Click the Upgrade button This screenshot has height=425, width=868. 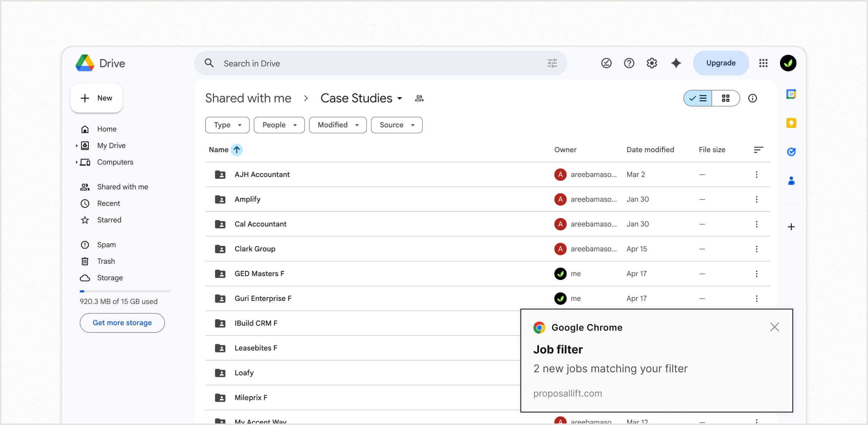(x=721, y=63)
